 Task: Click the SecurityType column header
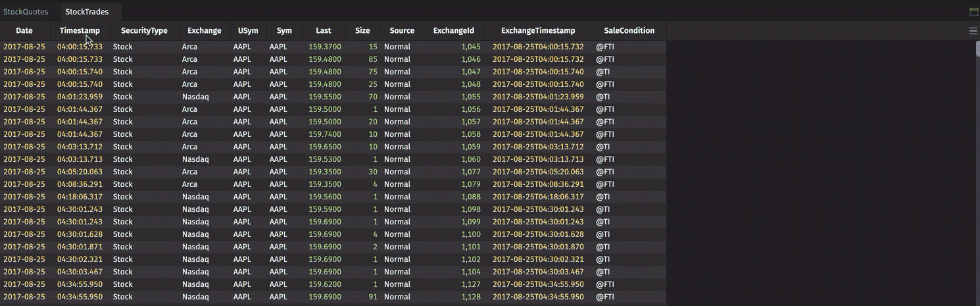pyautogui.click(x=144, y=31)
